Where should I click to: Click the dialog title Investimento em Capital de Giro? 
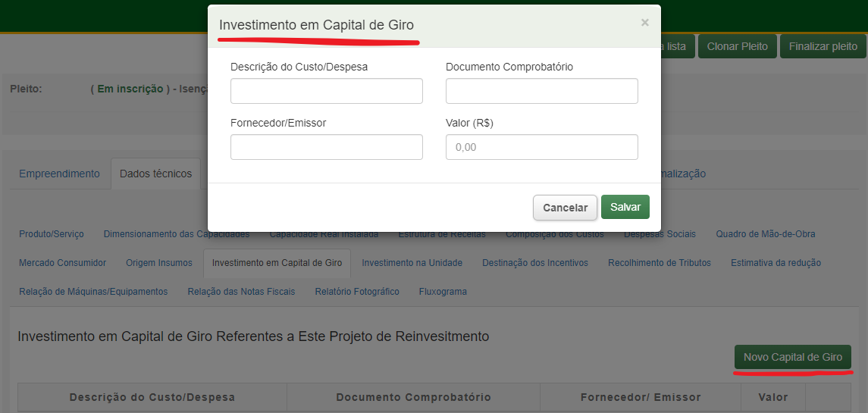tap(316, 25)
